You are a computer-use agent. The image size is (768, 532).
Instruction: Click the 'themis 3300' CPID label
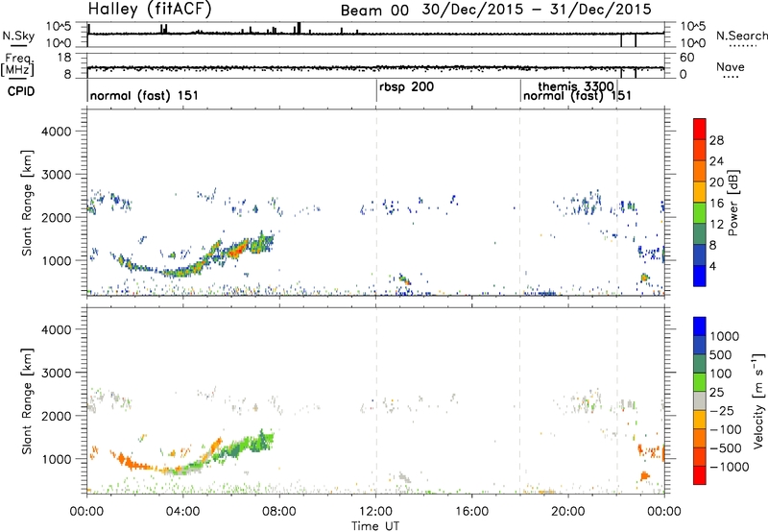(575, 86)
